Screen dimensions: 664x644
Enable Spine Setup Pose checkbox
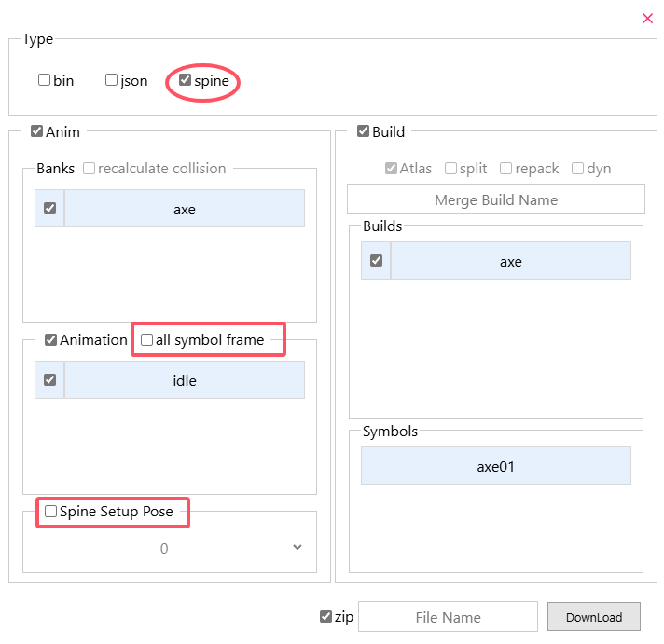(x=50, y=512)
